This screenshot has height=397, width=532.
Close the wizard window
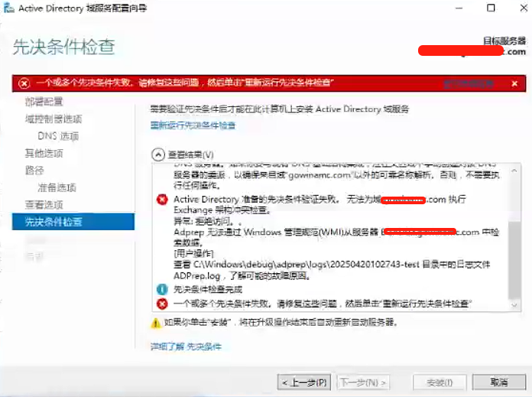point(524,8)
